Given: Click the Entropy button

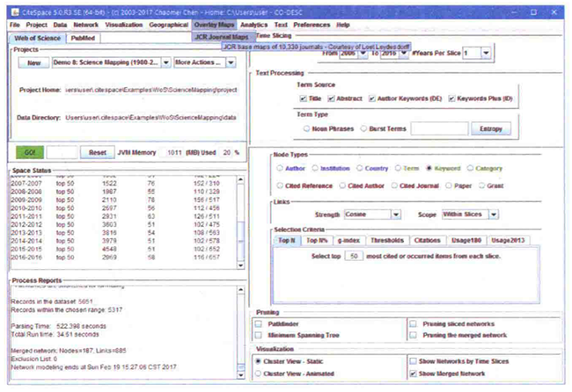Looking at the screenshot, I should [x=491, y=128].
